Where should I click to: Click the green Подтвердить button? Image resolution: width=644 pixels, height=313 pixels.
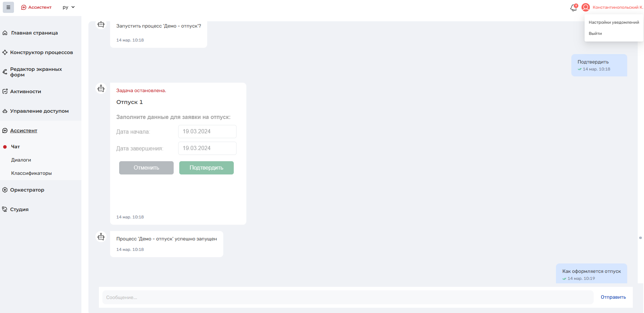point(207,168)
